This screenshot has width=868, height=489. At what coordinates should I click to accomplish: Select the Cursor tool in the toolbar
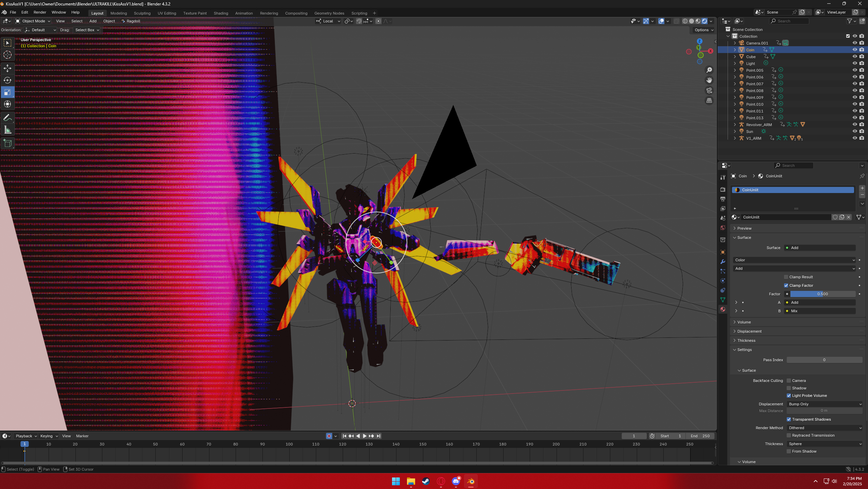[7, 55]
